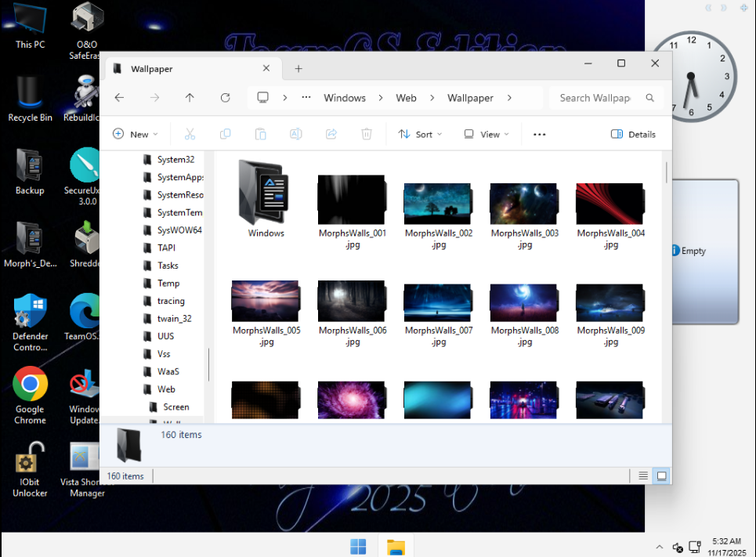Add a new File Explorer tab
This screenshot has height=557, width=756.
pyautogui.click(x=298, y=69)
